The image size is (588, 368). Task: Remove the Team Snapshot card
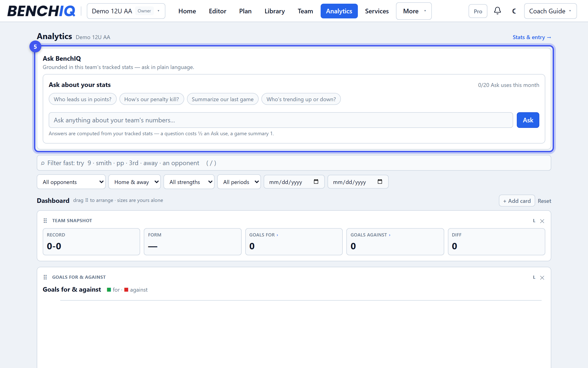click(542, 221)
